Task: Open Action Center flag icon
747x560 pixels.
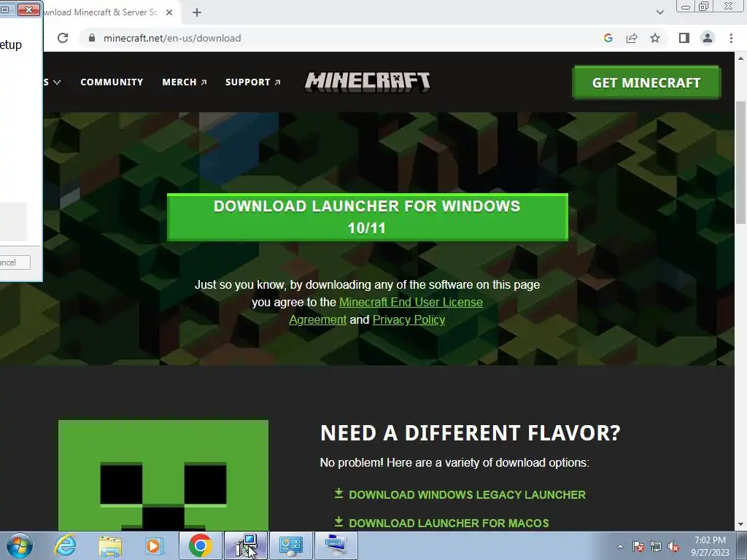Action: click(638, 546)
